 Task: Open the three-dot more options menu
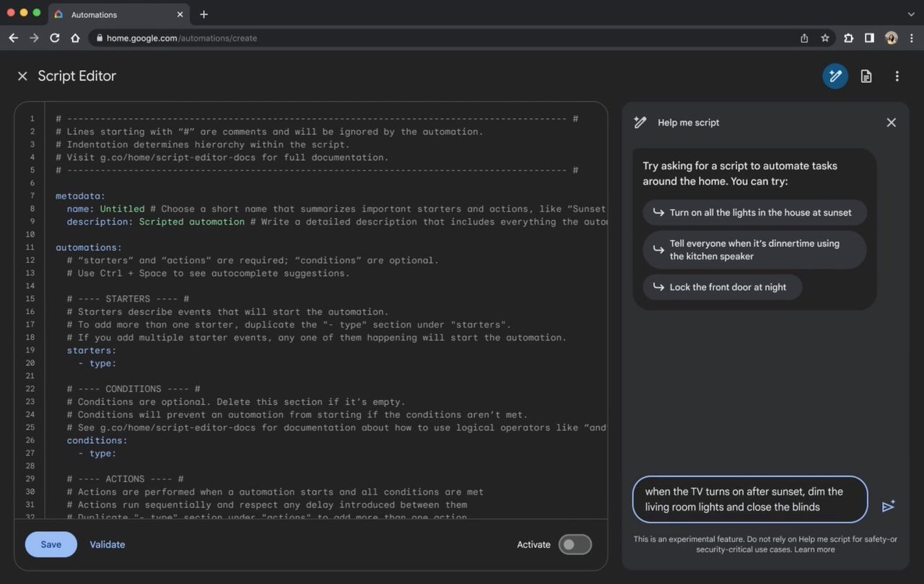click(x=897, y=76)
